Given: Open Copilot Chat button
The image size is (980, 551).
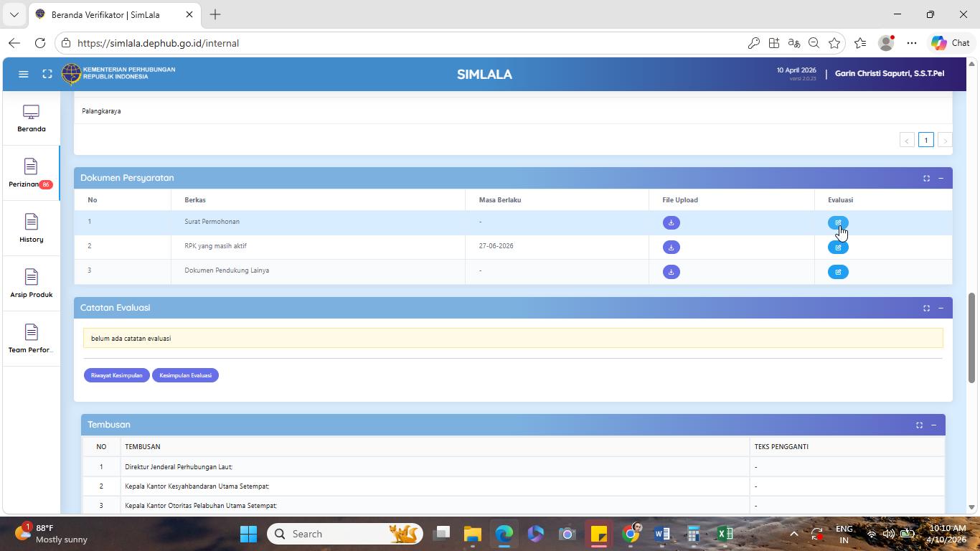Looking at the screenshot, I should click(951, 43).
